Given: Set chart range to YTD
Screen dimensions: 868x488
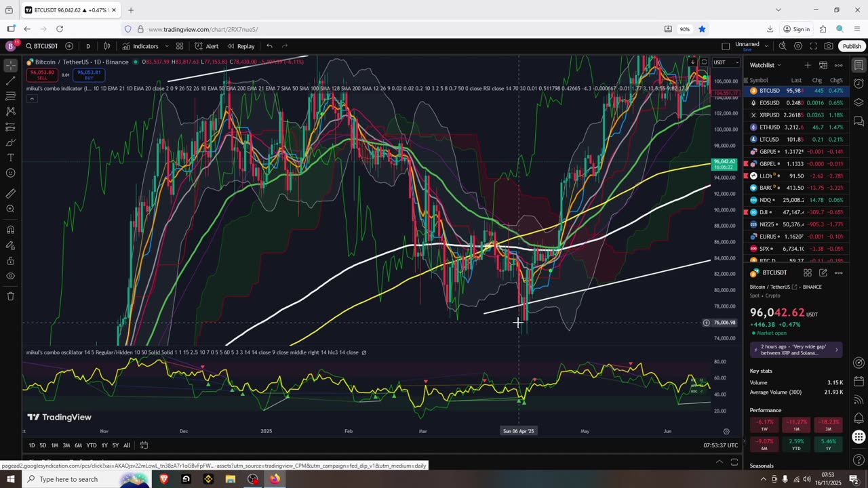Looking at the screenshot, I should point(91,445).
